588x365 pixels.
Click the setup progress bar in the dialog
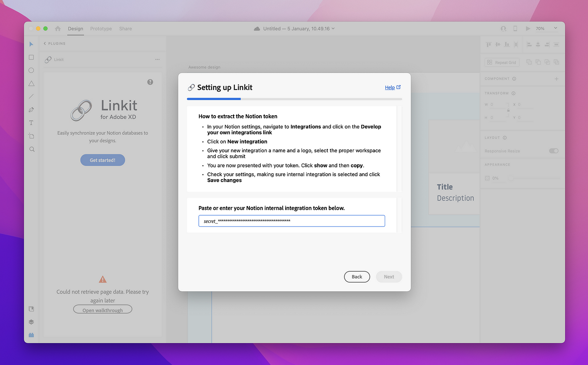click(294, 99)
